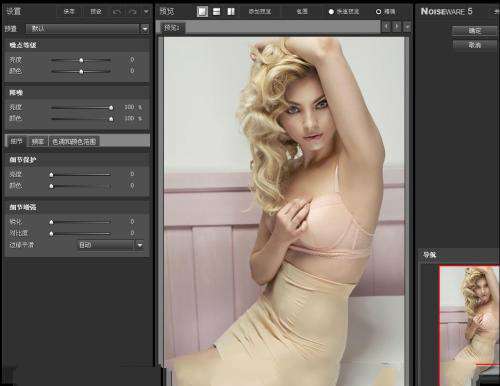Click the noise reduction brightness slider handle

[x=111, y=108]
